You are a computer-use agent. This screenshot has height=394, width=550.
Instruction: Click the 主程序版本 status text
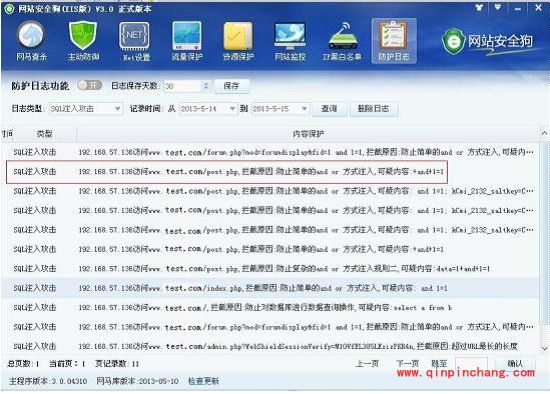coord(48,381)
